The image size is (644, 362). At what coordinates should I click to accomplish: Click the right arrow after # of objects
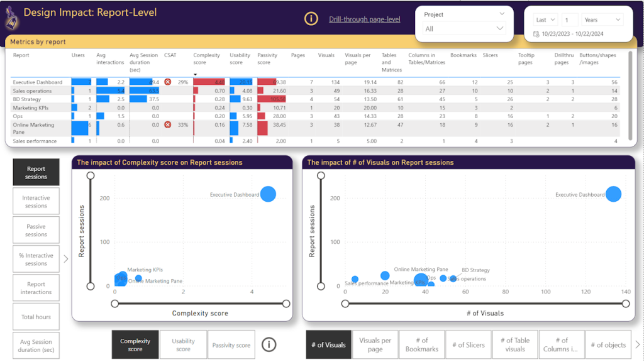pyautogui.click(x=638, y=344)
